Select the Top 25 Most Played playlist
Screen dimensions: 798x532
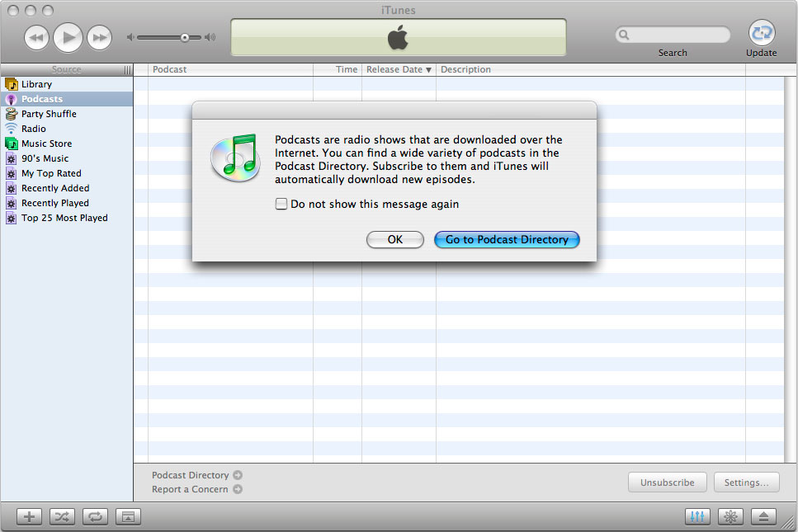coord(67,218)
